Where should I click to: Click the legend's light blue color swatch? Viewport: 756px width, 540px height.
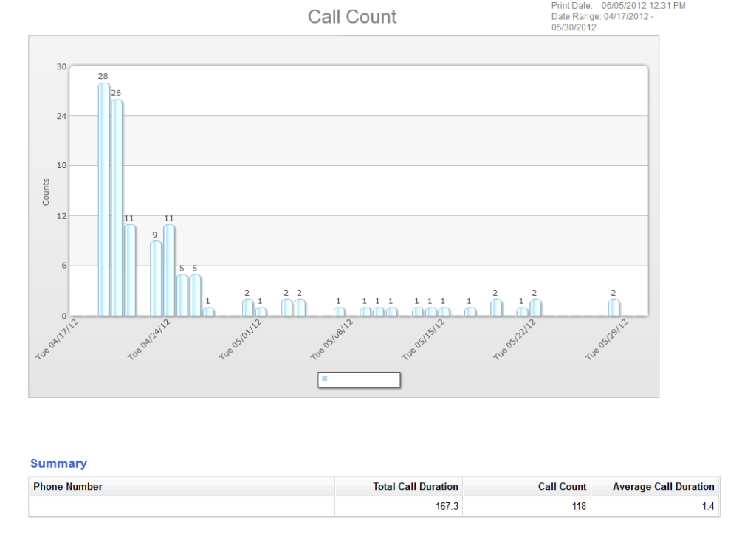325,379
